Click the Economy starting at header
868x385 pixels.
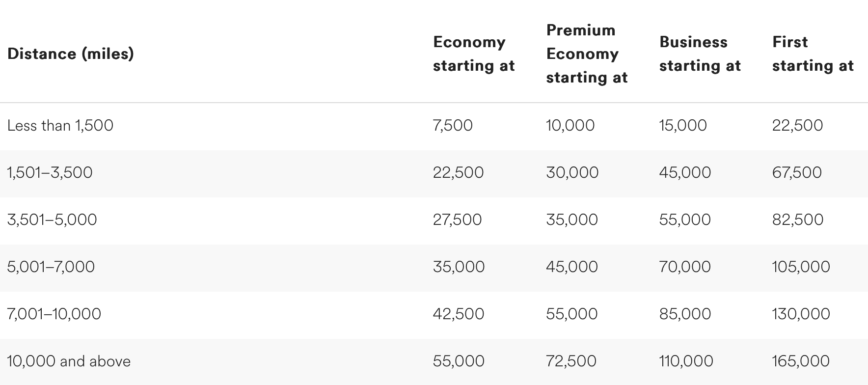tap(474, 54)
